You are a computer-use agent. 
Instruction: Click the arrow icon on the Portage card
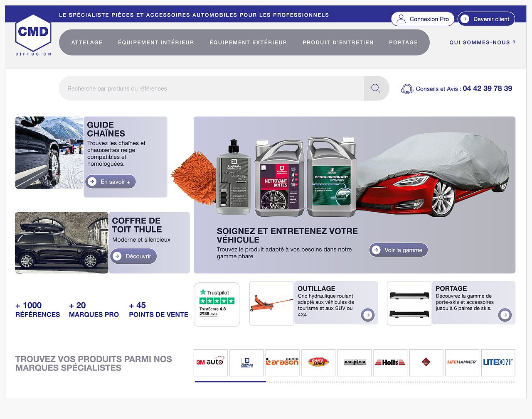pos(505,315)
